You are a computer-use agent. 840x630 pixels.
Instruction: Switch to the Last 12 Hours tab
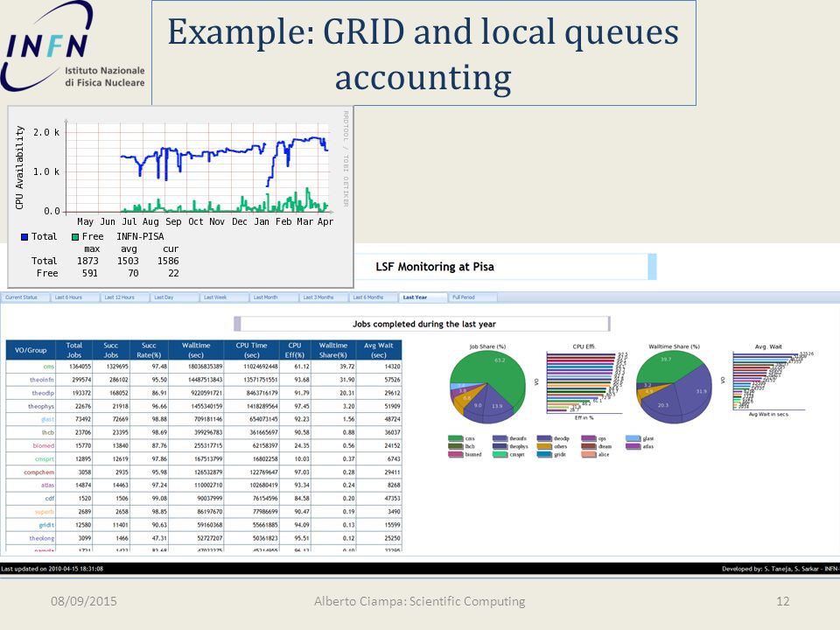coord(124,297)
